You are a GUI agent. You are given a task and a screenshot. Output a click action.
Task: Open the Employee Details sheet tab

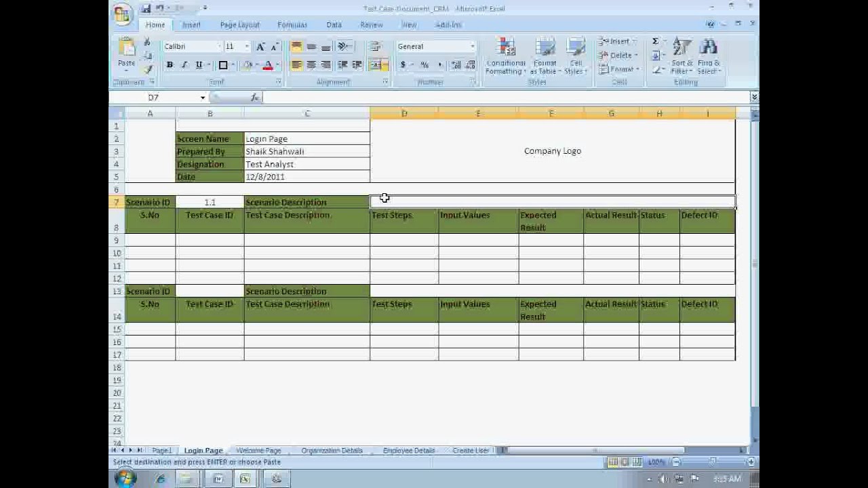pyautogui.click(x=409, y=451)
